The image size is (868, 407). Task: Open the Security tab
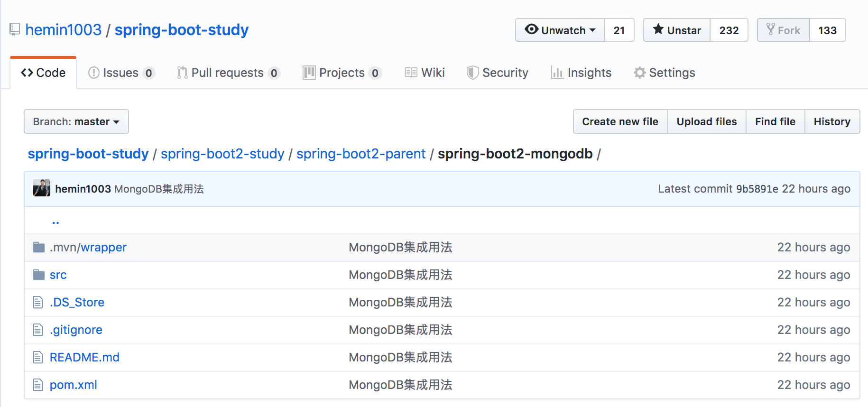click(x=498, y=73)
